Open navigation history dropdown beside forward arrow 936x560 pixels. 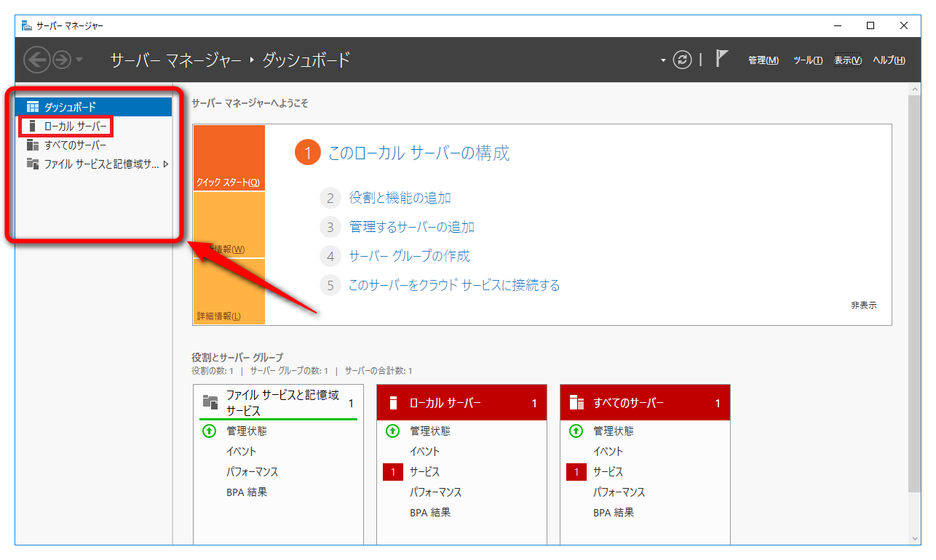pos(79,60)
